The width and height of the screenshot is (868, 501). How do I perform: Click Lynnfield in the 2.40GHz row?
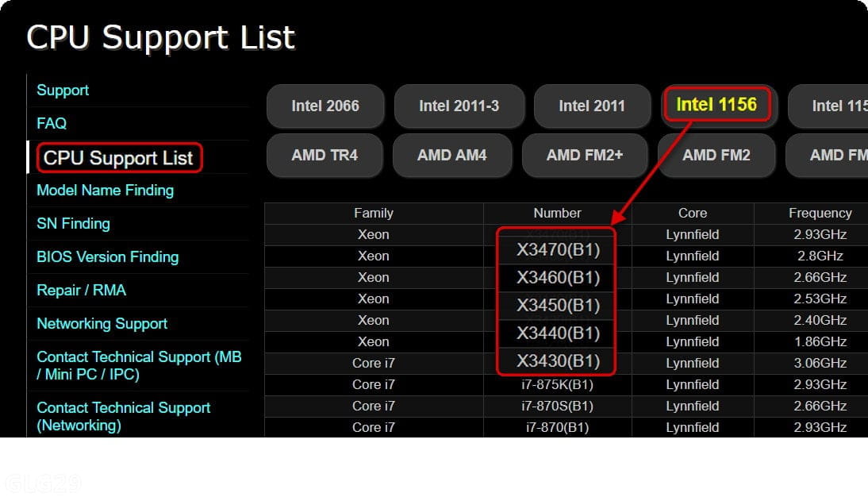693,320
